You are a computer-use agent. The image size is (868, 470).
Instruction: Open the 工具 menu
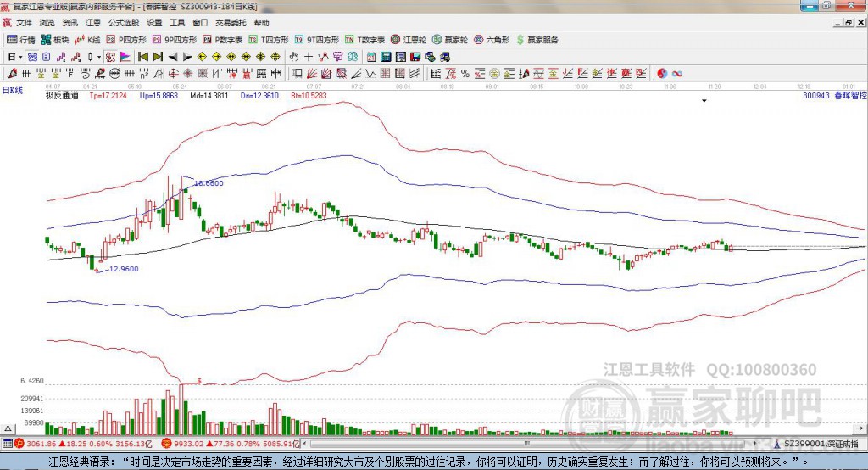177,23
